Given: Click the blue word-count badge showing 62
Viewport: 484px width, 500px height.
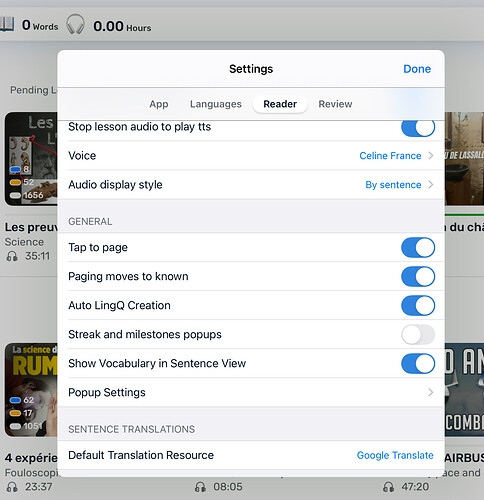Looking at the screenshot, I should tap(22, 400).
